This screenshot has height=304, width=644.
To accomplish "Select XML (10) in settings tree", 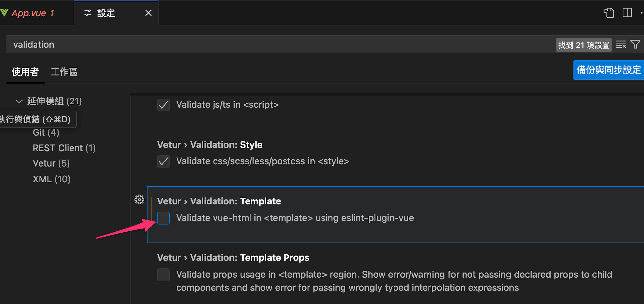I will (51, 179).
